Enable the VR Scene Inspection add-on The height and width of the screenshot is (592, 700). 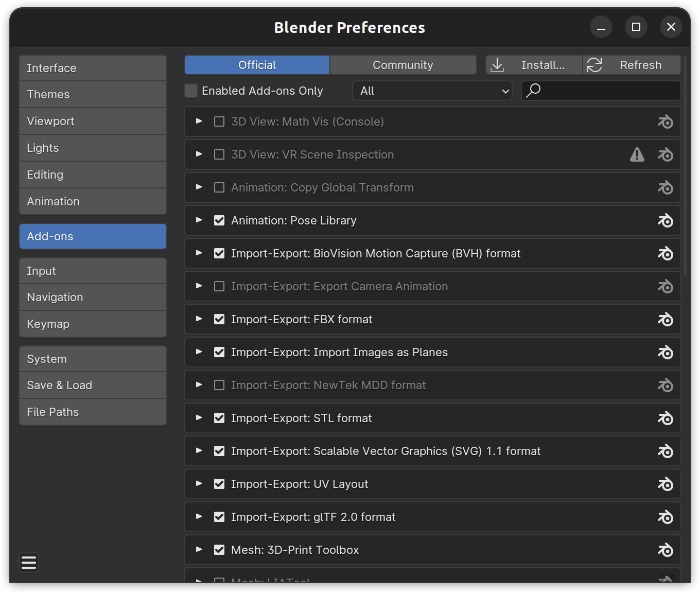coord(219,154)
